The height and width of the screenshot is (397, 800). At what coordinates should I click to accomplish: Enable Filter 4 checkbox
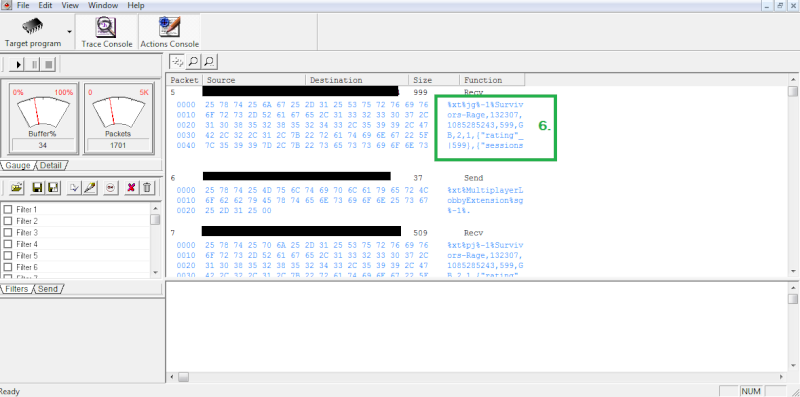tap(8, 244)
